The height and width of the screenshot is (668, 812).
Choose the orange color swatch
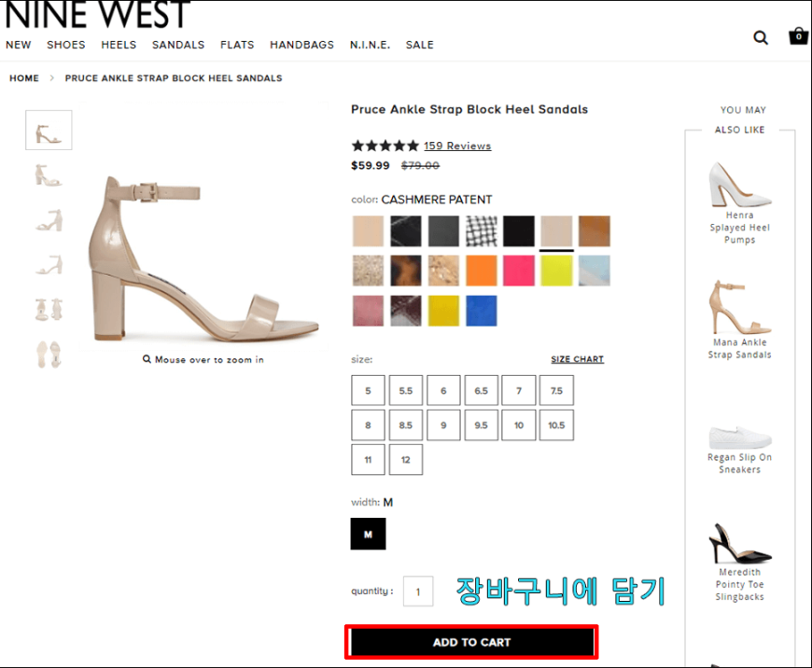481,271
